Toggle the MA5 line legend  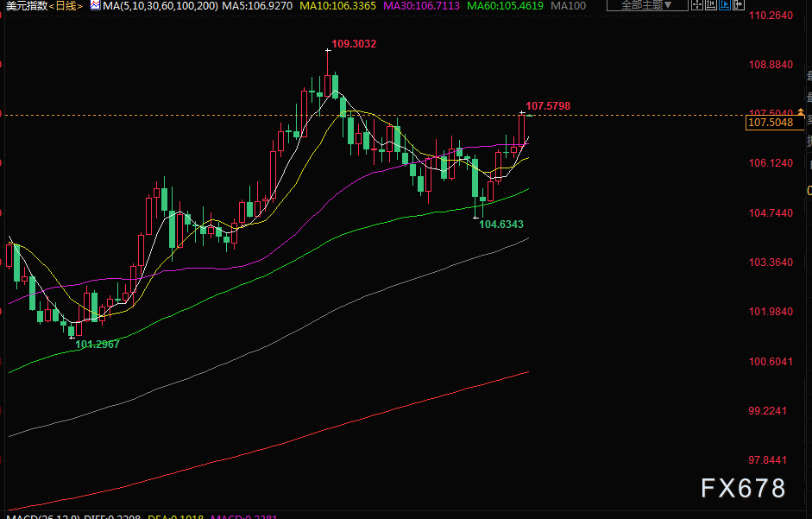click(x=258, y=6)
